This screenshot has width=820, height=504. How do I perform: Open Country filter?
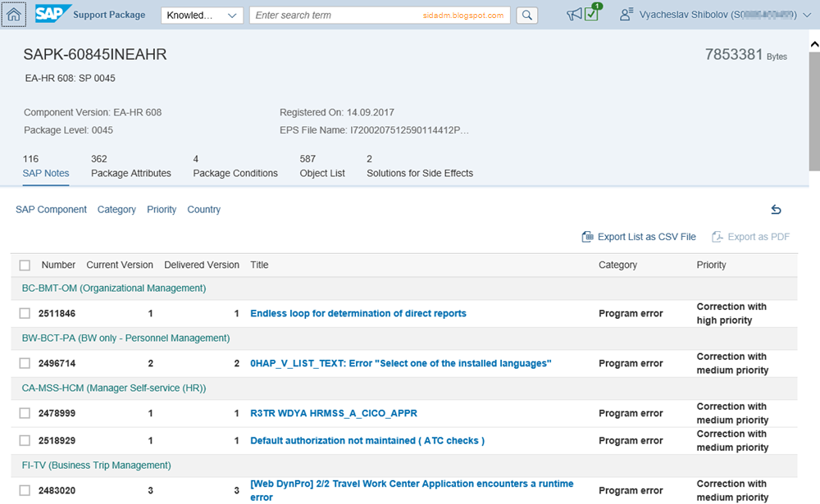204,210
